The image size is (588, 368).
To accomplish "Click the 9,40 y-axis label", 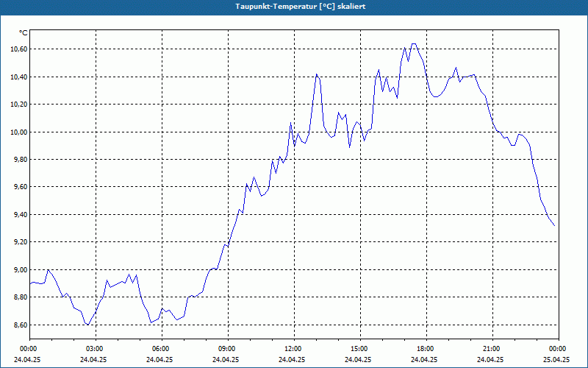I will (21, 215).
